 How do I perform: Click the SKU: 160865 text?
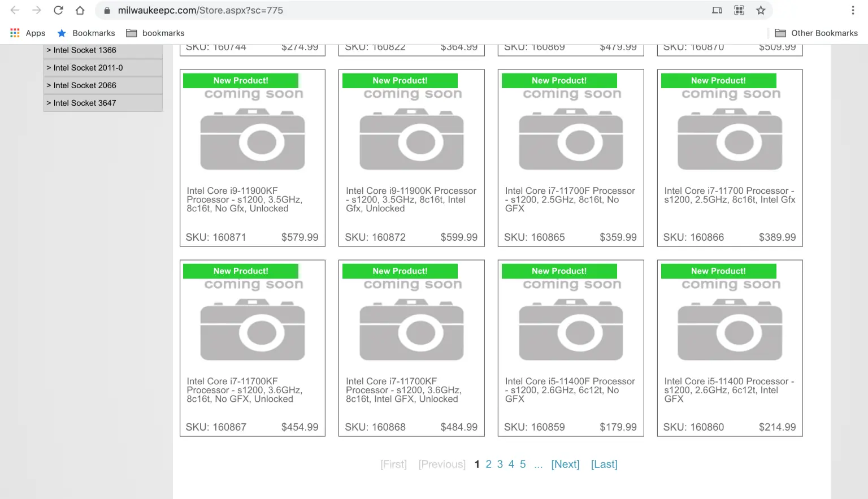coord(535,237)
